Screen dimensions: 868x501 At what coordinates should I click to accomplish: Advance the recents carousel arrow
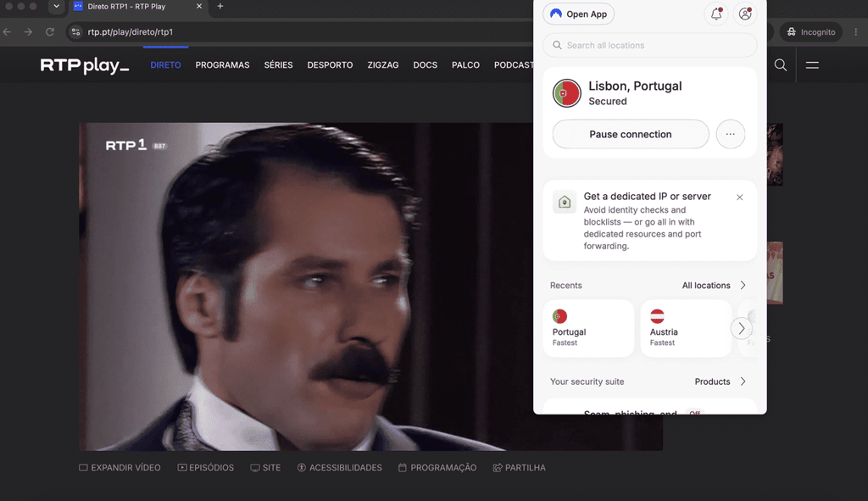pos(741,328)
